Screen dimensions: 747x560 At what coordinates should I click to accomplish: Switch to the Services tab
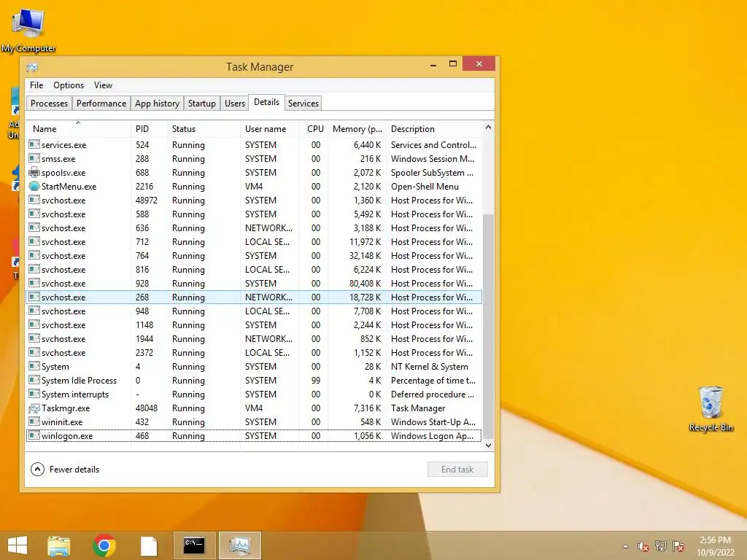point(303,104)
